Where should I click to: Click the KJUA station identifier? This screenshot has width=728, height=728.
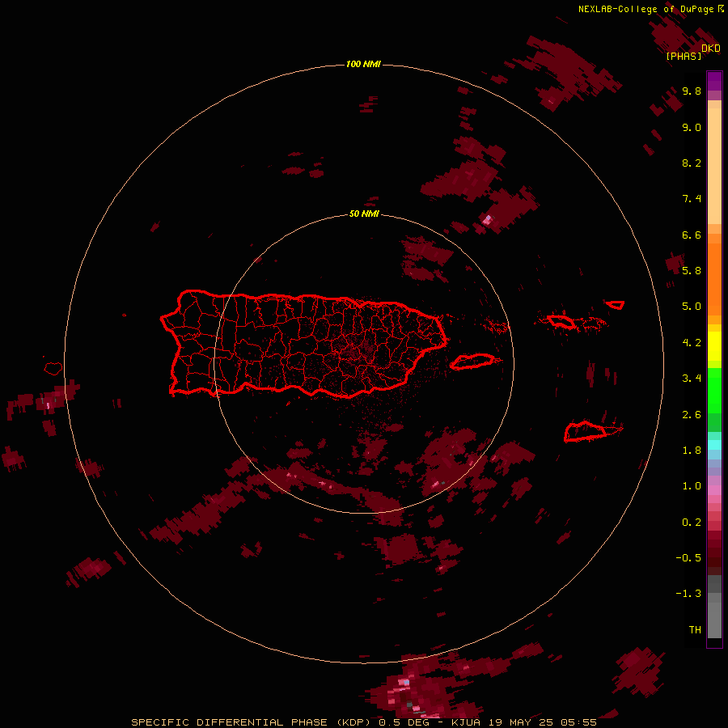[x=466, y=722]
